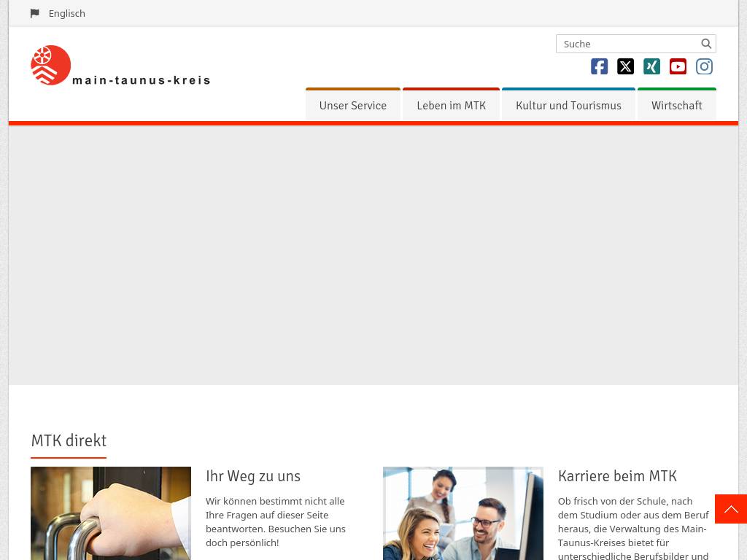Click the empty grey banner area

pyautogui.click(x=373, y=255)
